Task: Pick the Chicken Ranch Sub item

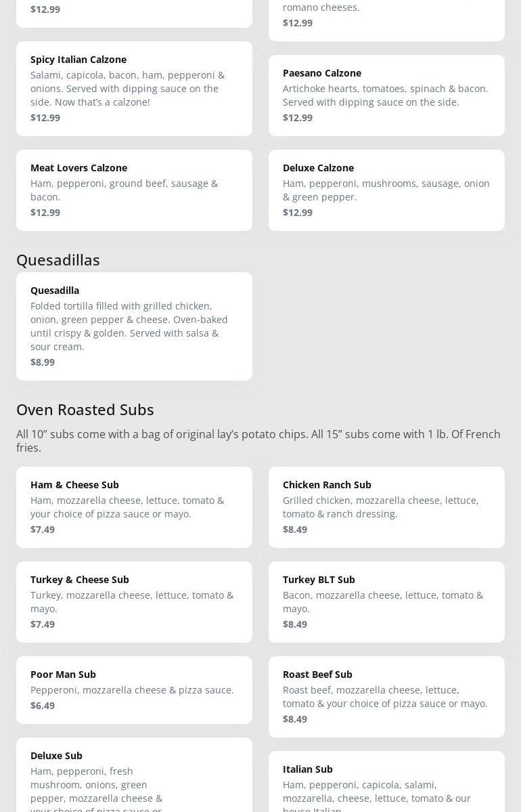Action: (386, 507)
